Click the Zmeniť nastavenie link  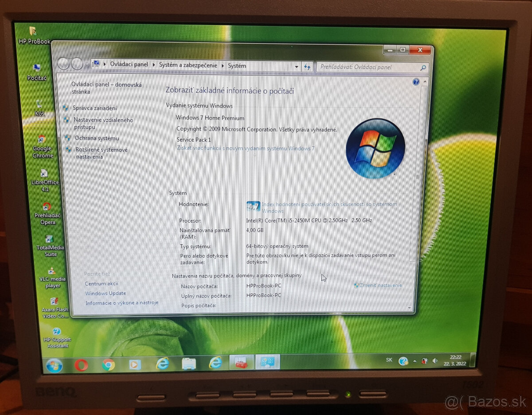tap(381, 286)
